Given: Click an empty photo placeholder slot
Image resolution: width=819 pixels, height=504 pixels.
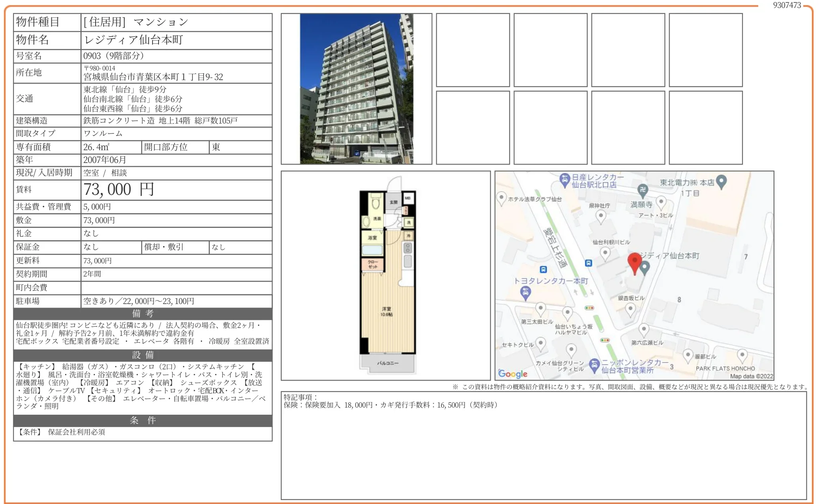Looking at the screenshot, I should (472, 50).
